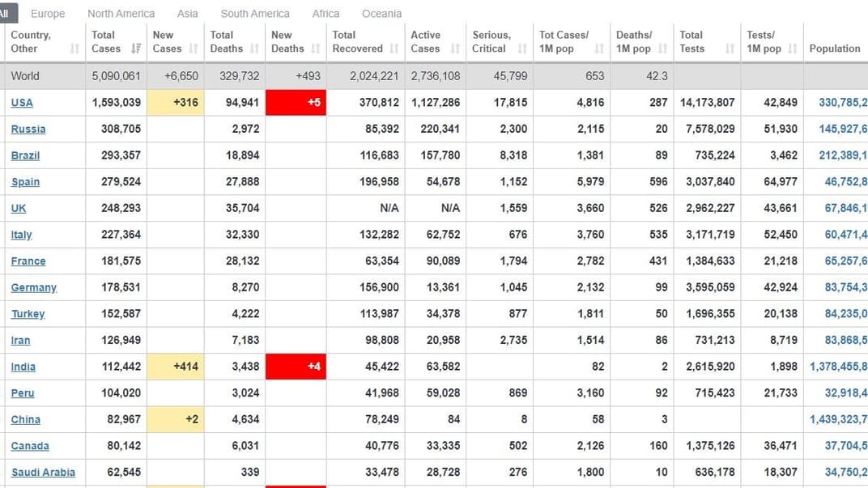Switch to the Europe tab
The width and height of the screenshot is (868, 488).
click(x=48, y=14)
